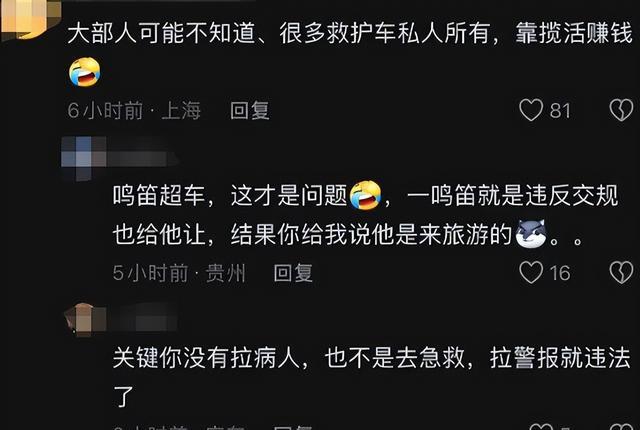Tap laughing emoji after 这才是问题
Screen dimensions: 640x430
365,196
